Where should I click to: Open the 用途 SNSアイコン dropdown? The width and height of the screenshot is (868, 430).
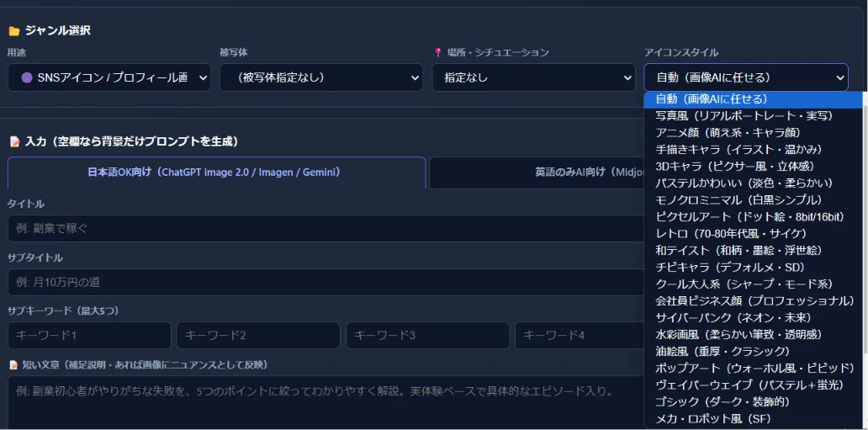click(109, 77)
